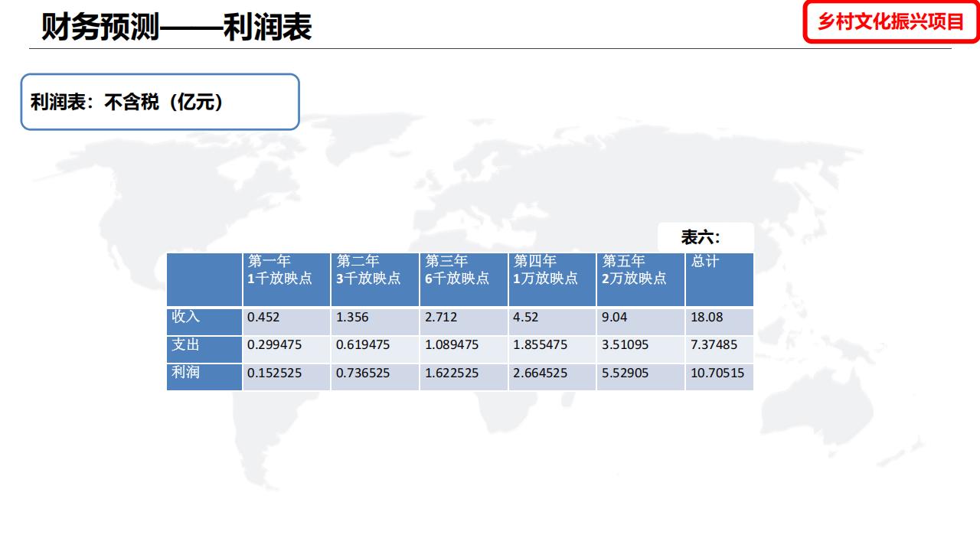Click the expense cell 0.619475
980x551 pixels.
[375, 349]
